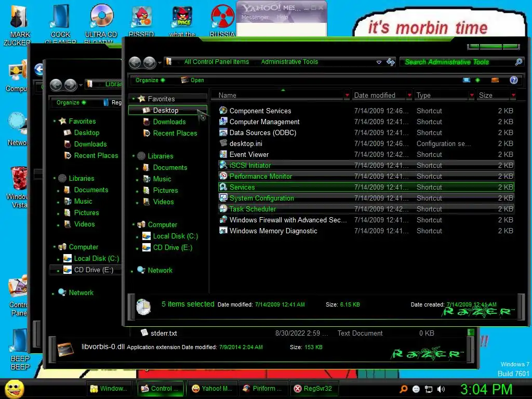The image size is (532, 399).
Task: Open the Computer Management shortcut icon
Action: (x=223, y=122)
